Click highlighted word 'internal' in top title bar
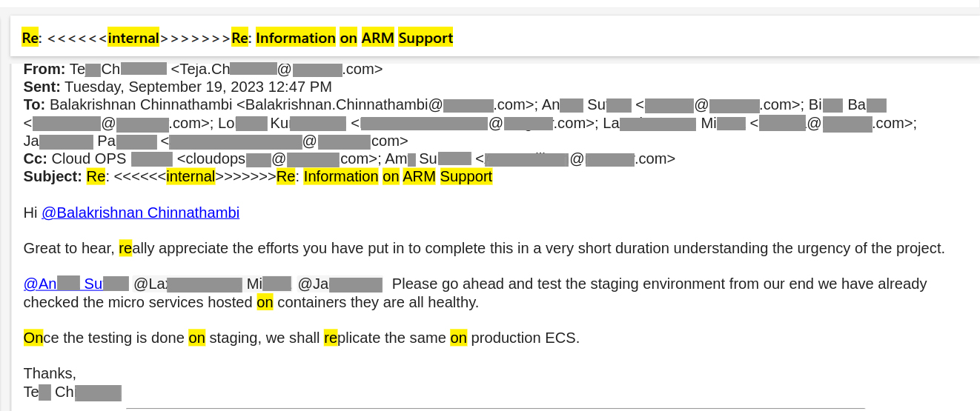980x411 pixels. [133, 38]
